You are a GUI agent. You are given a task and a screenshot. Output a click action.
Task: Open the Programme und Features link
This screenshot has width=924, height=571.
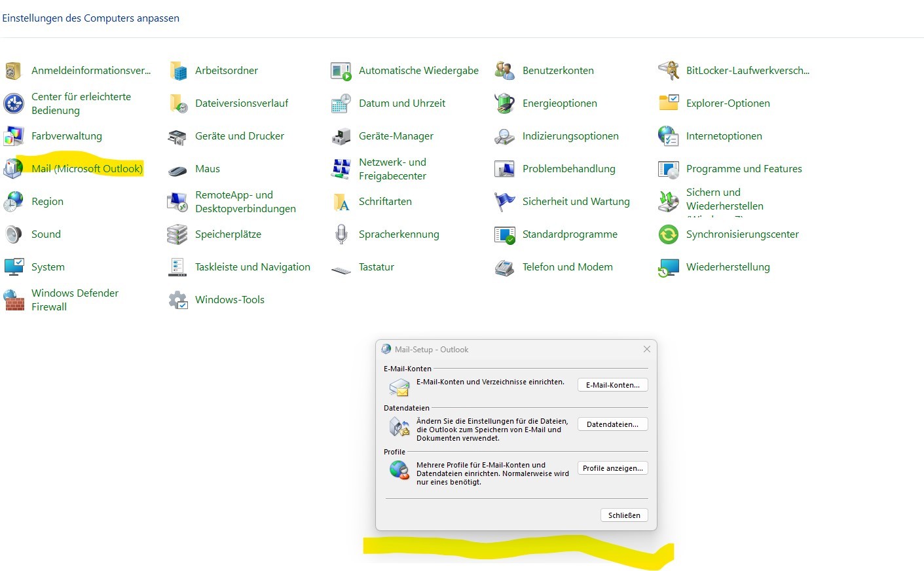(x=743, y=169)
